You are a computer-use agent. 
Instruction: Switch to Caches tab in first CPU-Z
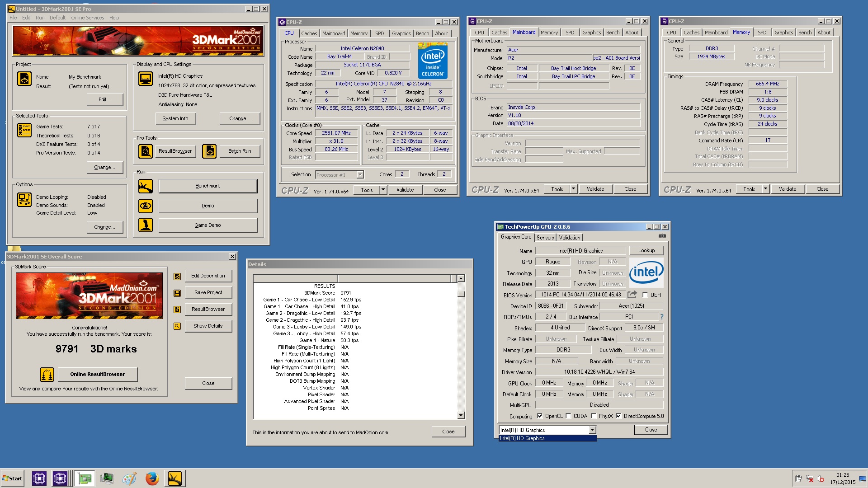309,33
